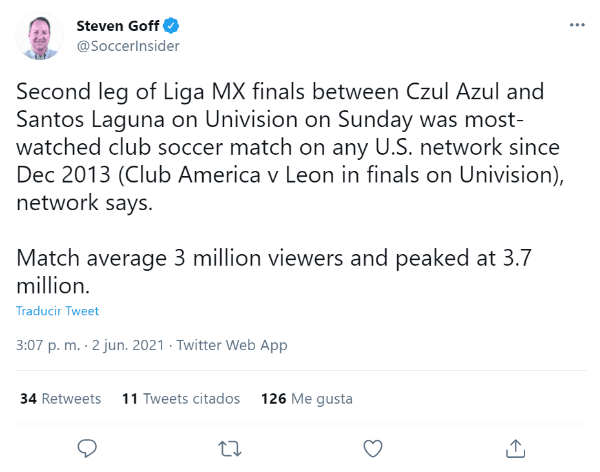
Task: Click the retweet arrows icon
Action: (x=230, y=447)
